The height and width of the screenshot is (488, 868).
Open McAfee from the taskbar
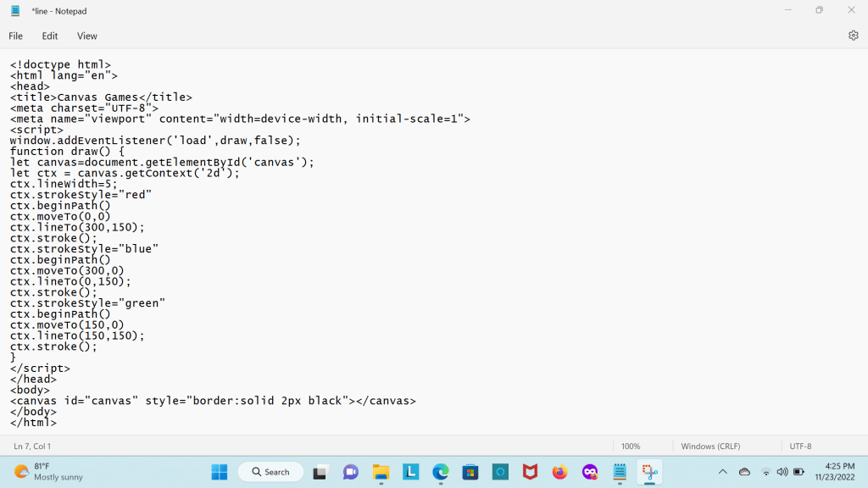(x=530, y=472)
